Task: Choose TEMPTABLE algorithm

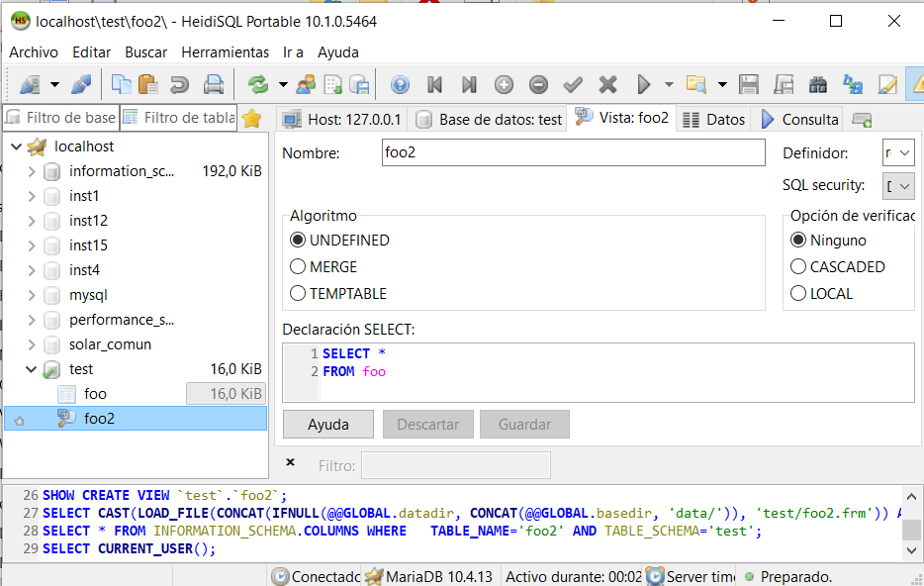Action: click(344, 293)
